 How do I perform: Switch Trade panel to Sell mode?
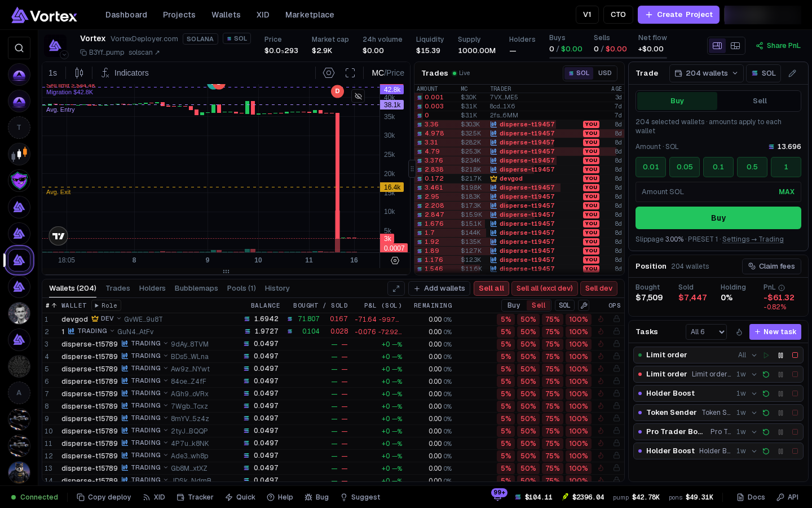tap(760, 101)
